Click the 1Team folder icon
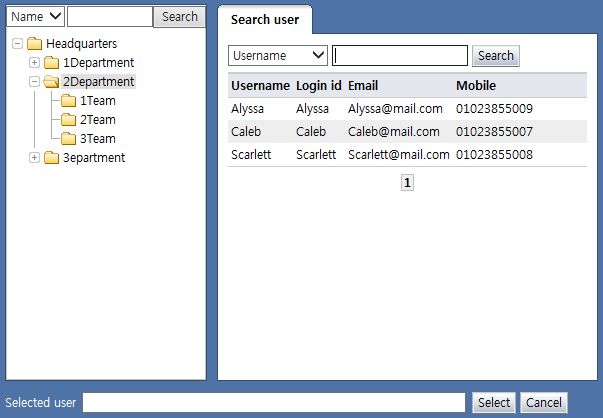The width and height of the screenshot is (603, 418). click(68, 101)
